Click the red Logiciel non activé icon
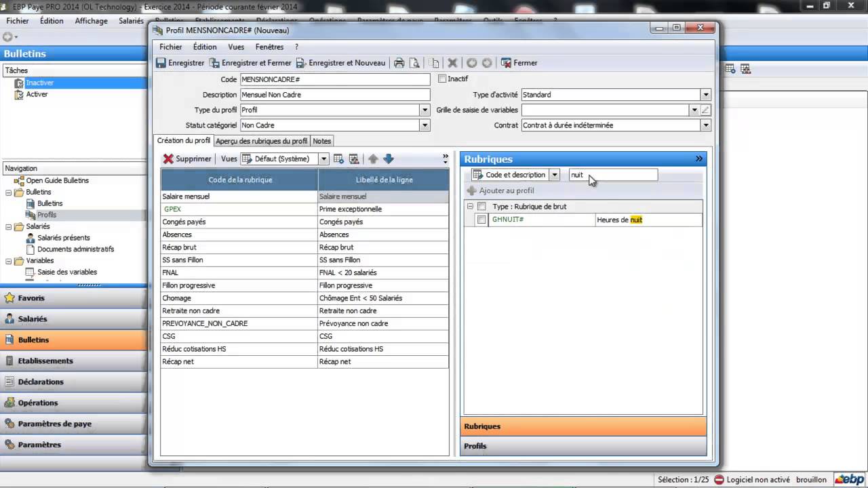The width and height of the screenshot is (868, 488). point(719,479)
